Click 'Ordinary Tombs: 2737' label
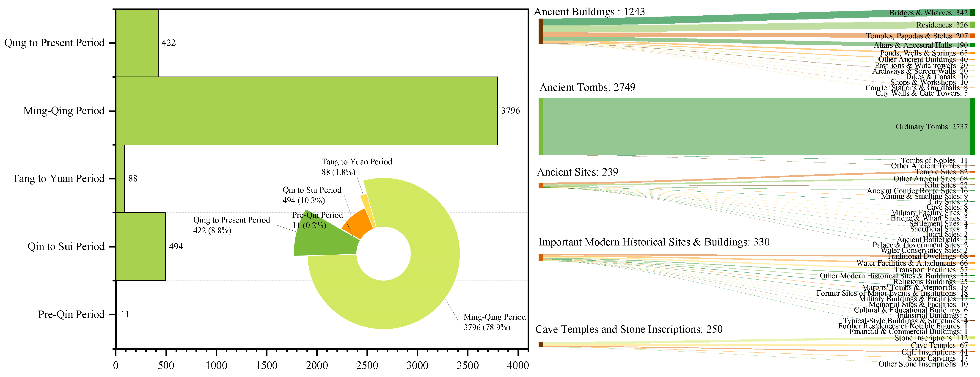980x377 pixels. 932,127
